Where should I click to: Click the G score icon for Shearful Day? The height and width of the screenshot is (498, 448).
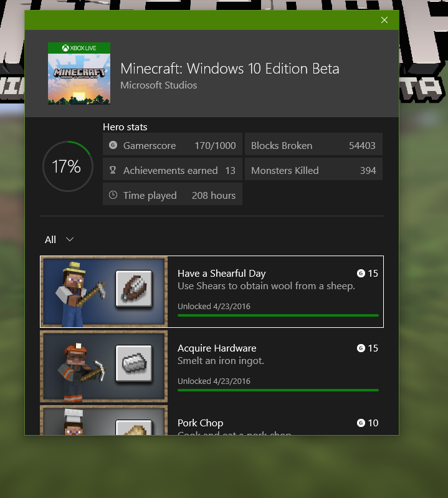pos(361,273)
